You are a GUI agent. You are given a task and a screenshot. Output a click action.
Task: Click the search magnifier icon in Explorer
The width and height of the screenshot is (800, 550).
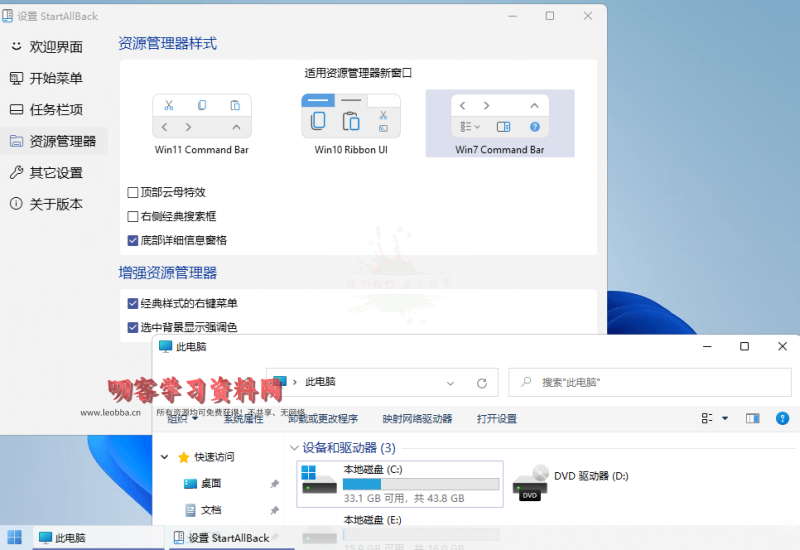pyautogui.click(x=526, y=382)
